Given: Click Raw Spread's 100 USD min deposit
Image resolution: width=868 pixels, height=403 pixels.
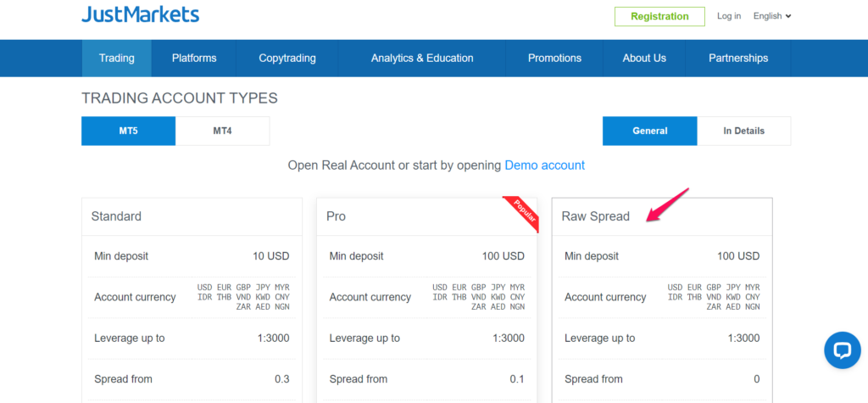Looking at the screenshot, I should pyautogui.click(x=738, y=256).
